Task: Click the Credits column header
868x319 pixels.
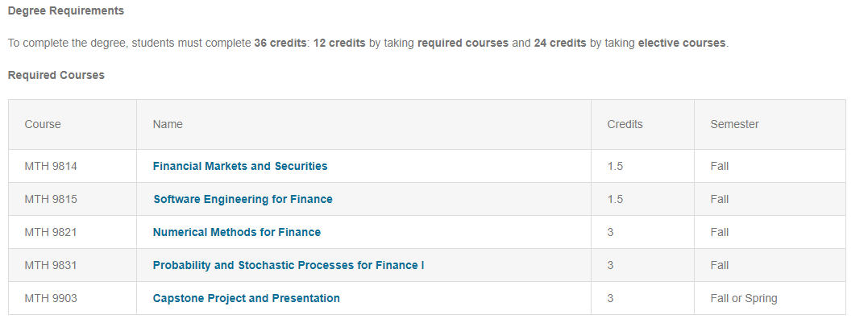Action: click(625, 124)
